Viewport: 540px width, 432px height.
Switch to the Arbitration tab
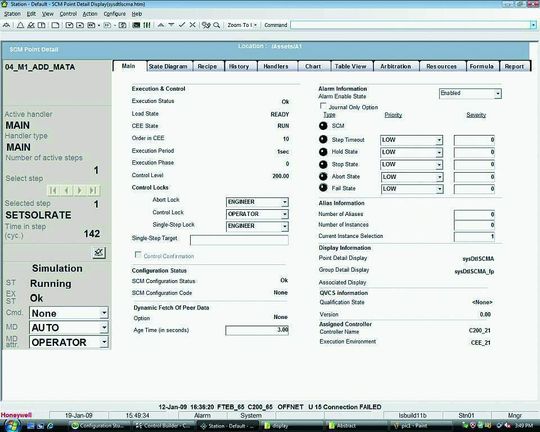pyautogui.click(x=396, y=66)
